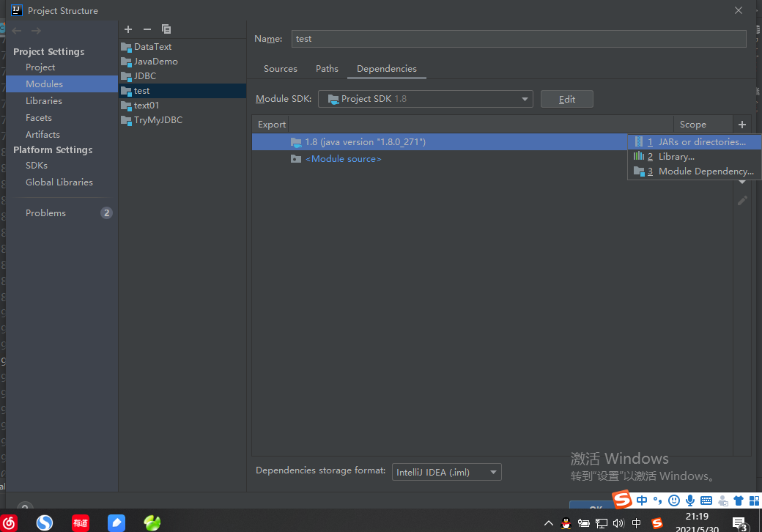Choose JARs or directories from popup

click(695, 142)
